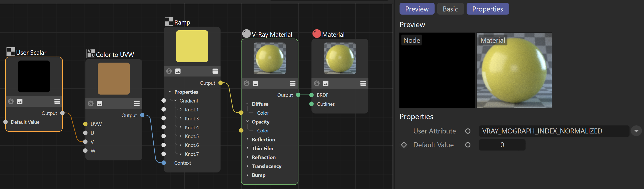The height and width of the screenshot is (189, 644).
Task: Click the BRDF input port on Material node
Action: pyautogui.click(x=311, y=95)
